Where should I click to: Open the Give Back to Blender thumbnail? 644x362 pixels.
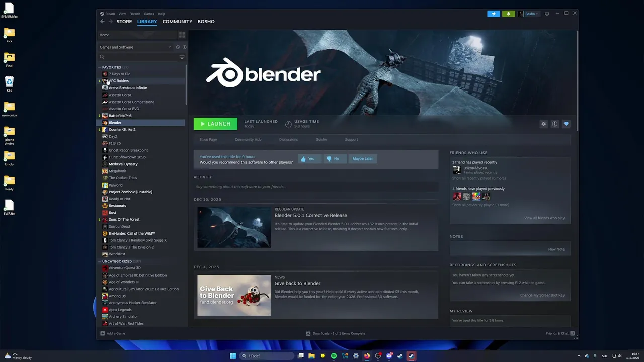[234, 295]
